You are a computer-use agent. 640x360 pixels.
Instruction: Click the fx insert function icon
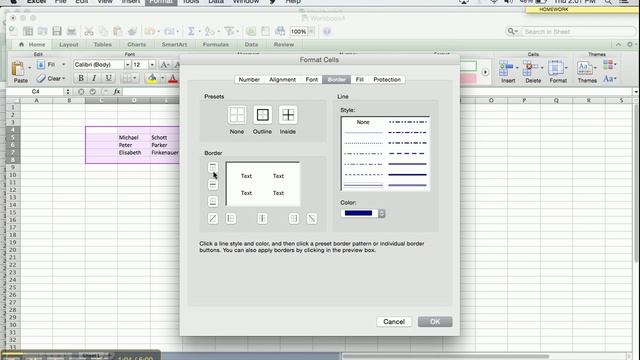pyautogui.click(x=117, y=91)
